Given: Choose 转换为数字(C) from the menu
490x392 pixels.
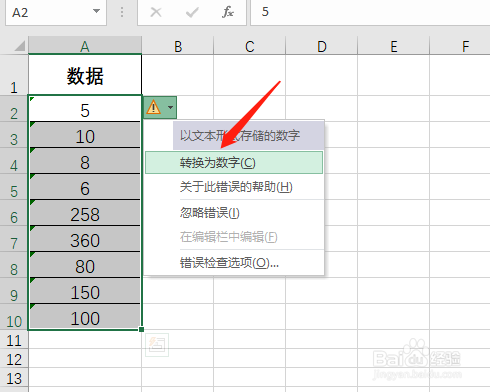Looking at the screenshot, I should pyautogui.click(x=234, y=163).
